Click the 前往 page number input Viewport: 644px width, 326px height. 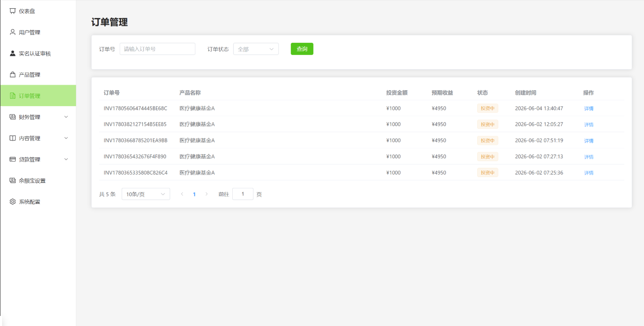tap(243, 194)
